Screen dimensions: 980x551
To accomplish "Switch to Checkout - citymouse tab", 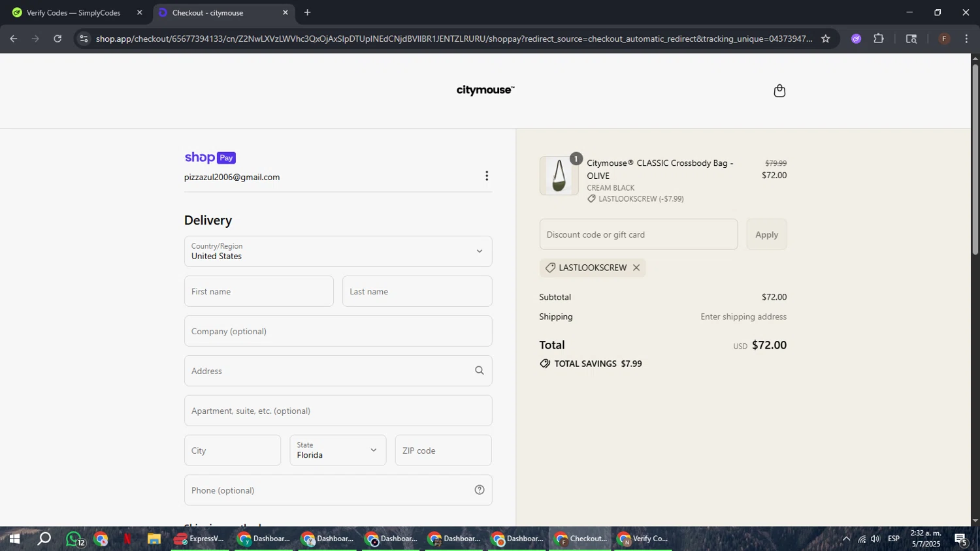I will (x=222, y=12).
